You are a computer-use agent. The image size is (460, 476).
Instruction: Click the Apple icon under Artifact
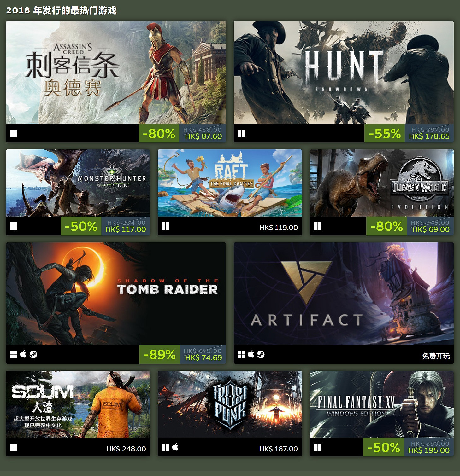coord(251,354)
